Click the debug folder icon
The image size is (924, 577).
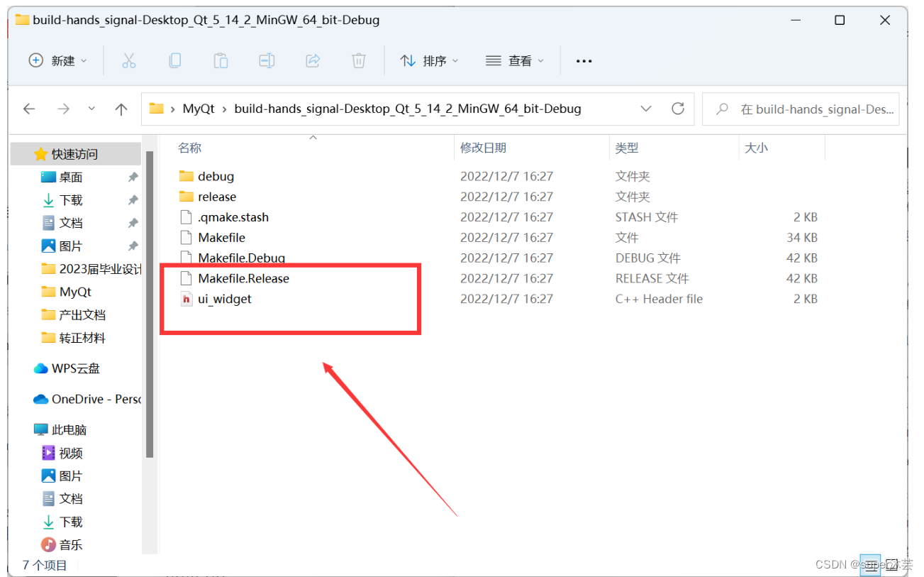[187, 176]
